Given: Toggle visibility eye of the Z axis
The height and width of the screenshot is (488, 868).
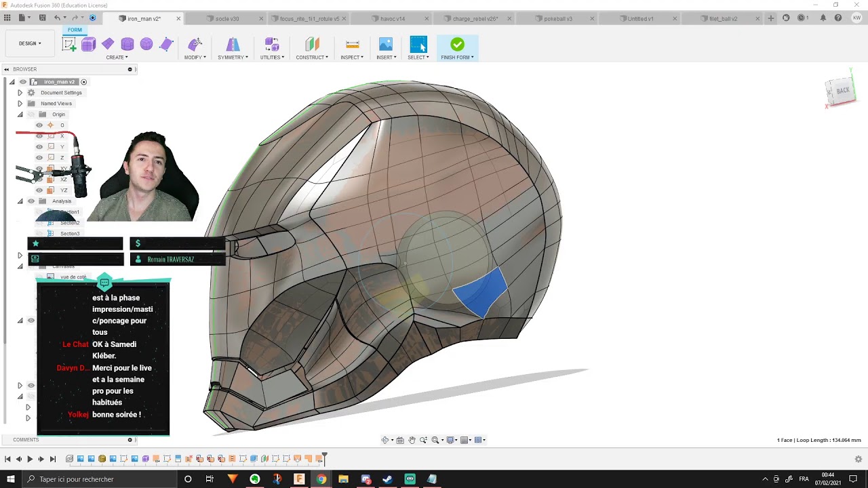Looking at the screenshot, I should click(39, 158).
